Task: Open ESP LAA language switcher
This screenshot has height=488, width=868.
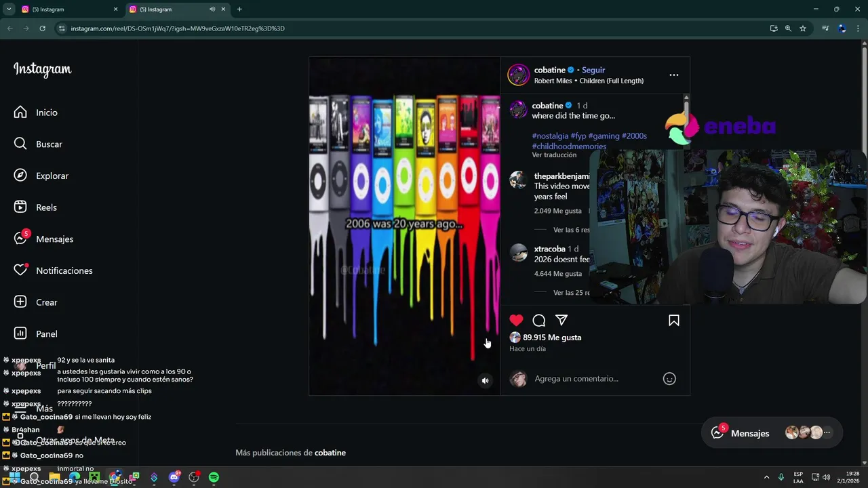Action: [x=798, y=477]
